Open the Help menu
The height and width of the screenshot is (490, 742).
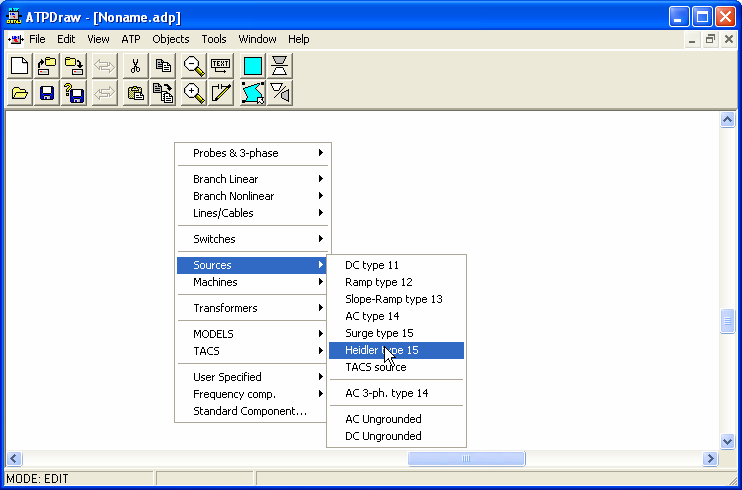(x=299, y=39)
